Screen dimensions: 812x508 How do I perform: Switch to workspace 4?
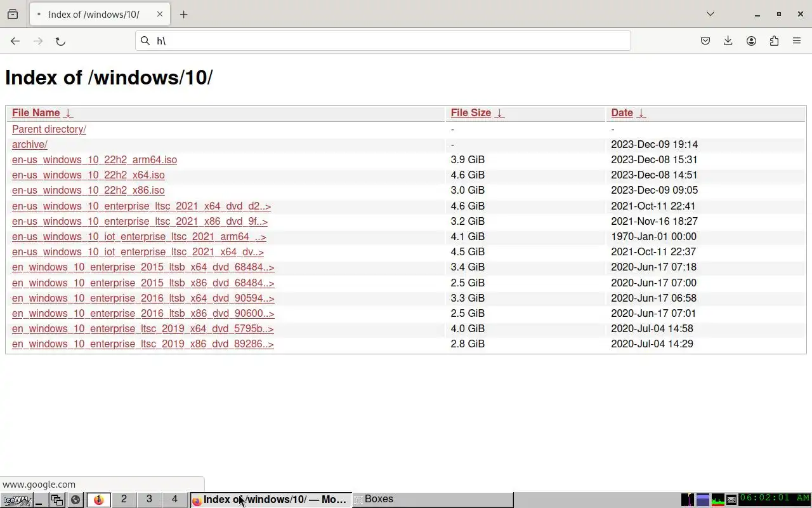[174, 500]
